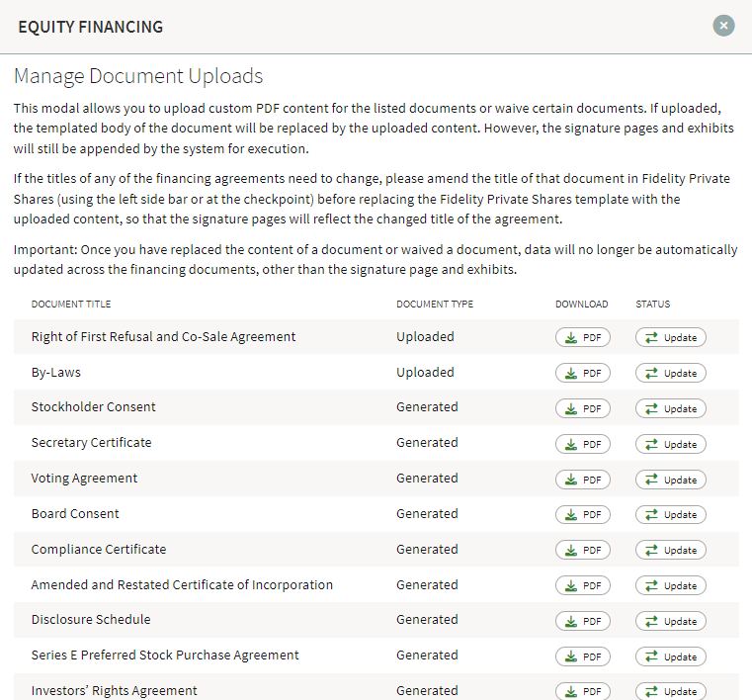Screen dimensions: 752x700
Task: Update the Voting Agreement document
Action: (670, 480)
